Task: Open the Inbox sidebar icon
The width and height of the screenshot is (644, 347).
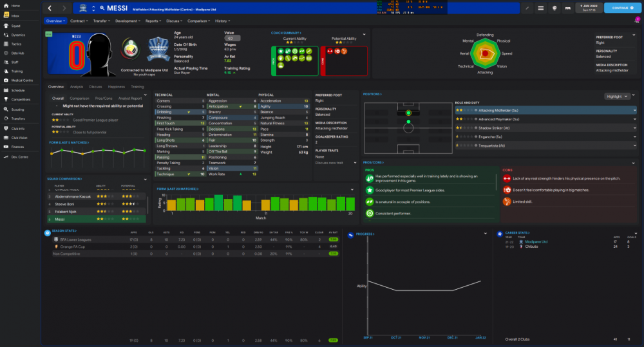Action: tap(6, 15)
